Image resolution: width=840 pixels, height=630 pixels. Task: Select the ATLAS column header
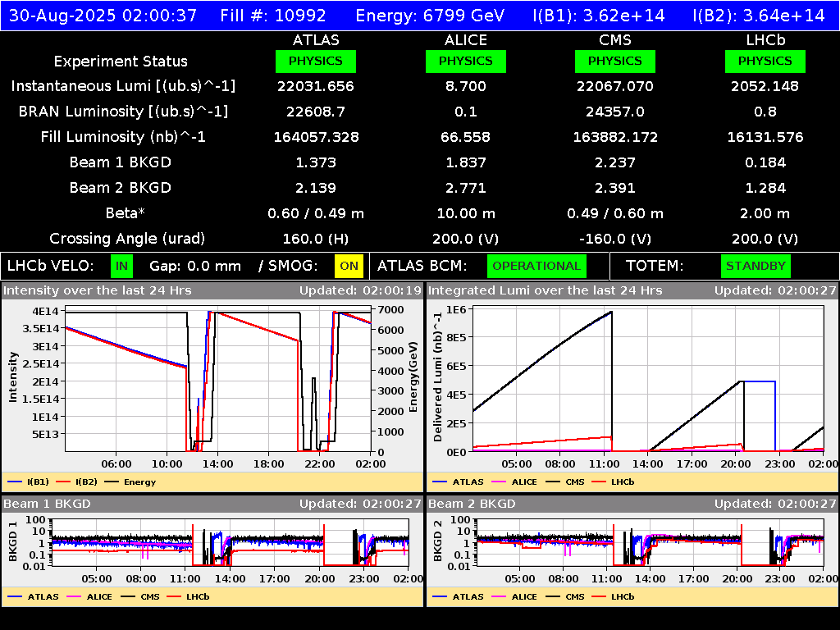(316, 40)
